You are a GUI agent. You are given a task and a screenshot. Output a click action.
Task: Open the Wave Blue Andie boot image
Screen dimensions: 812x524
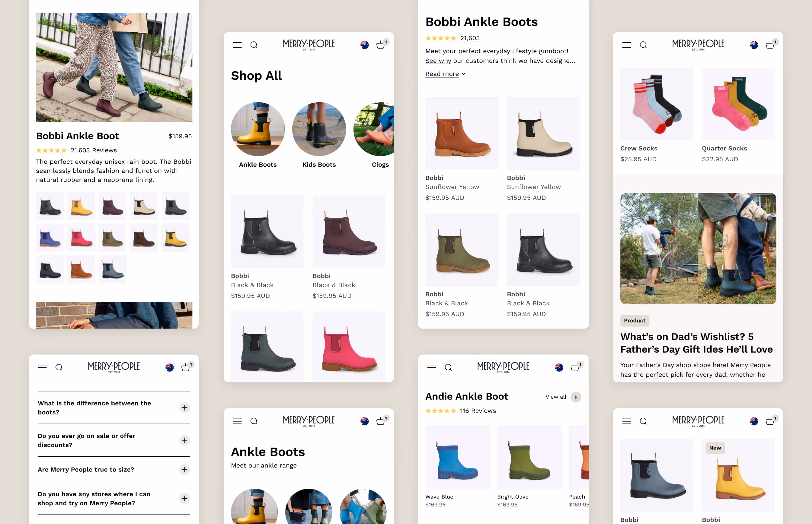tap(457, 457)
